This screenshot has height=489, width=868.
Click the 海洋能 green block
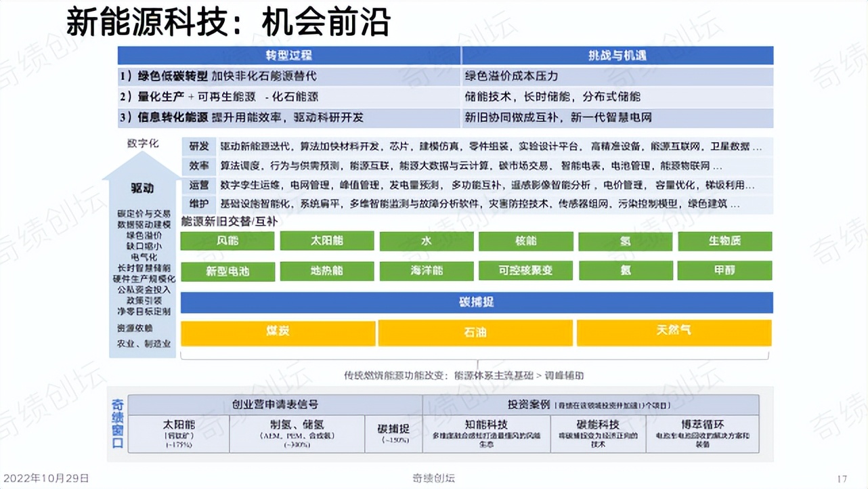click(426, 271)
